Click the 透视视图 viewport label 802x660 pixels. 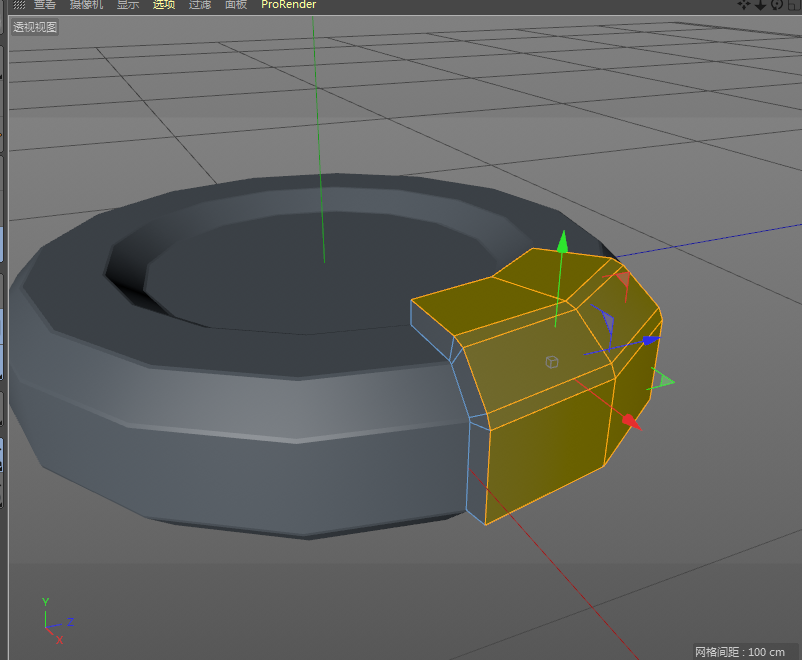35,27
